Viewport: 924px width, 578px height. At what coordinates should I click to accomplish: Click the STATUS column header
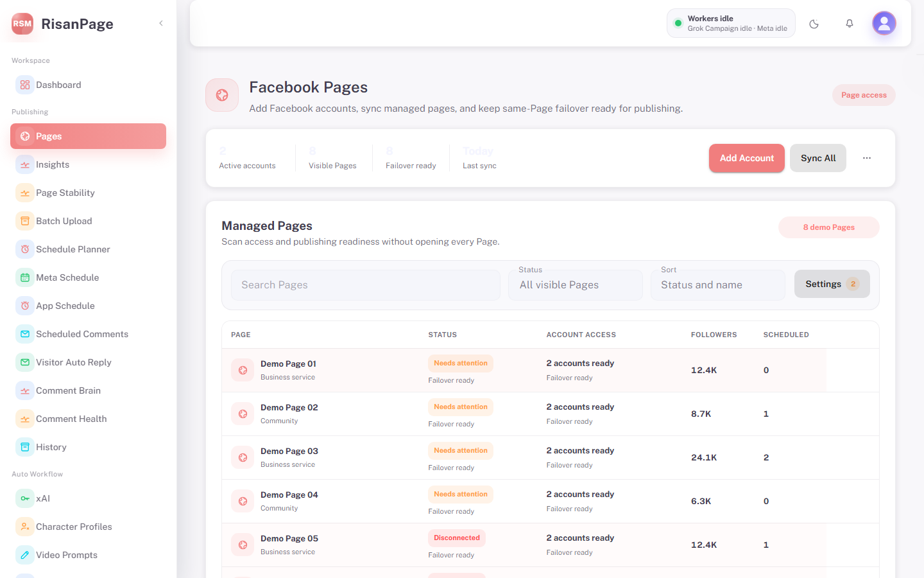[443, 335]
